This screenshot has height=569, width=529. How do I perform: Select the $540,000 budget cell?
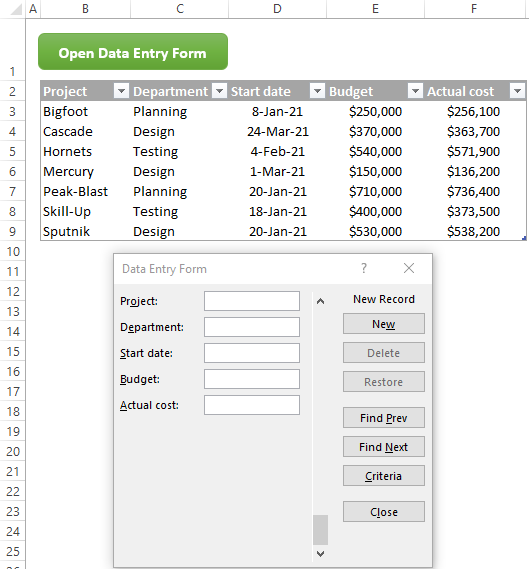[x=376, y=151]
